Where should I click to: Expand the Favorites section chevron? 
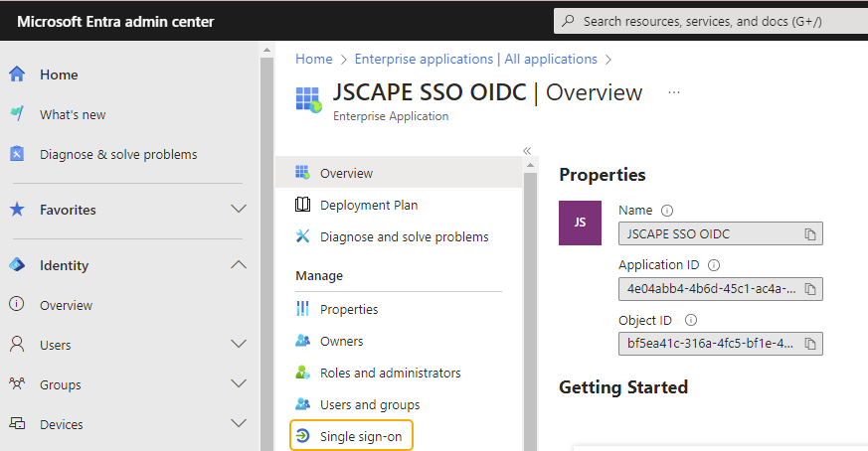(x=239, y=210)
